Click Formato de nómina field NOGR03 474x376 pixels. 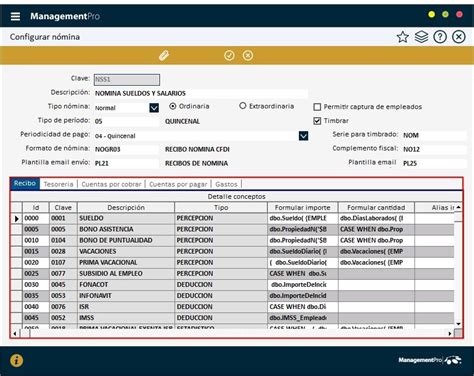[126, 149]
